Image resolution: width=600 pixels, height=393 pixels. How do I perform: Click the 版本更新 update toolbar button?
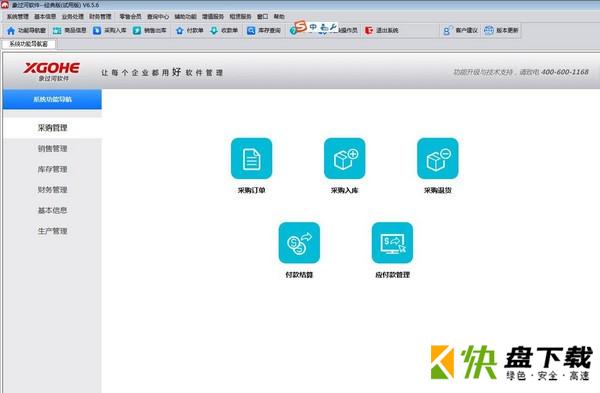pyautogui.click(x=501, y=31)
